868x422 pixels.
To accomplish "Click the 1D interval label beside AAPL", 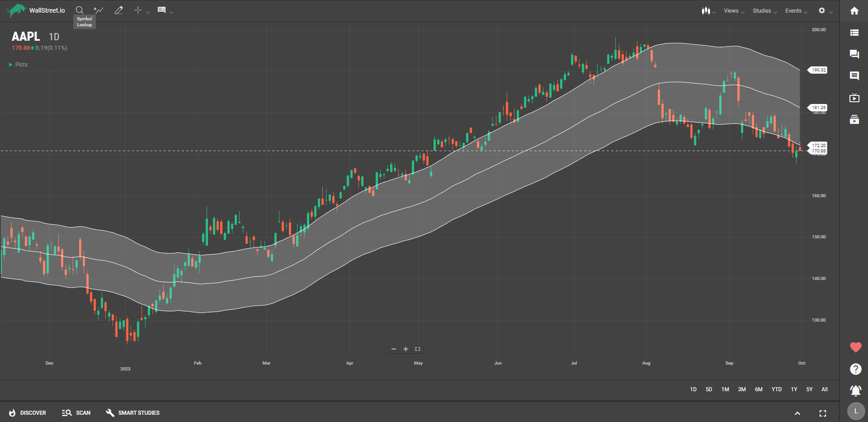I will (x=54, y=37).
